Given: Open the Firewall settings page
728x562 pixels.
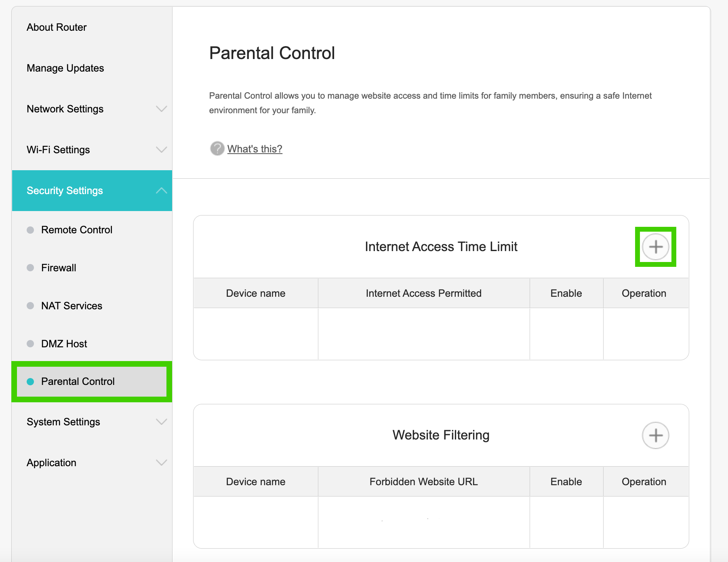Looking at the screenshot, I should tap(59, 268).
